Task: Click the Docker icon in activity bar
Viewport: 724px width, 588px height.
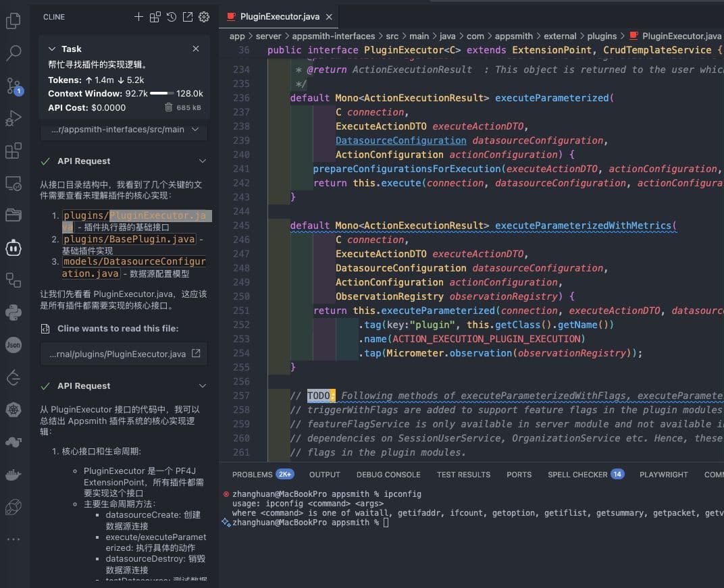Action: pos(14,474)
